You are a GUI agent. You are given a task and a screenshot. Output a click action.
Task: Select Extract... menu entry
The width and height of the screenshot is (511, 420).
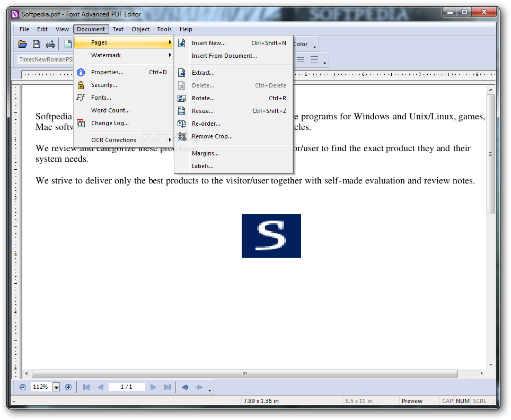click(x=234, y=73)
